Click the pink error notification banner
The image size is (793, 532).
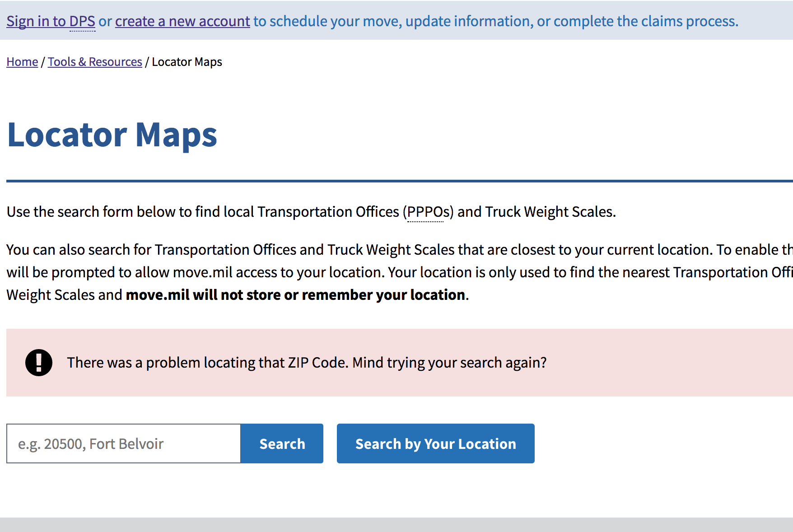click(397, 362)
